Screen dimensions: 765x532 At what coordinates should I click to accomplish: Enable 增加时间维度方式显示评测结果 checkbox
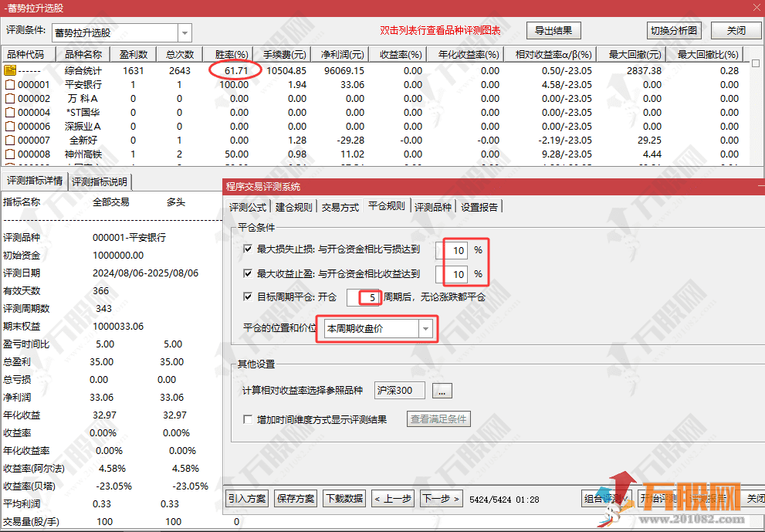[248, 419]
